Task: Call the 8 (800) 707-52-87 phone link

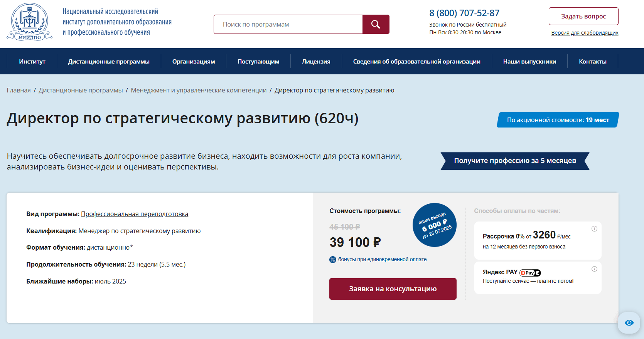Action: (464, 13)
